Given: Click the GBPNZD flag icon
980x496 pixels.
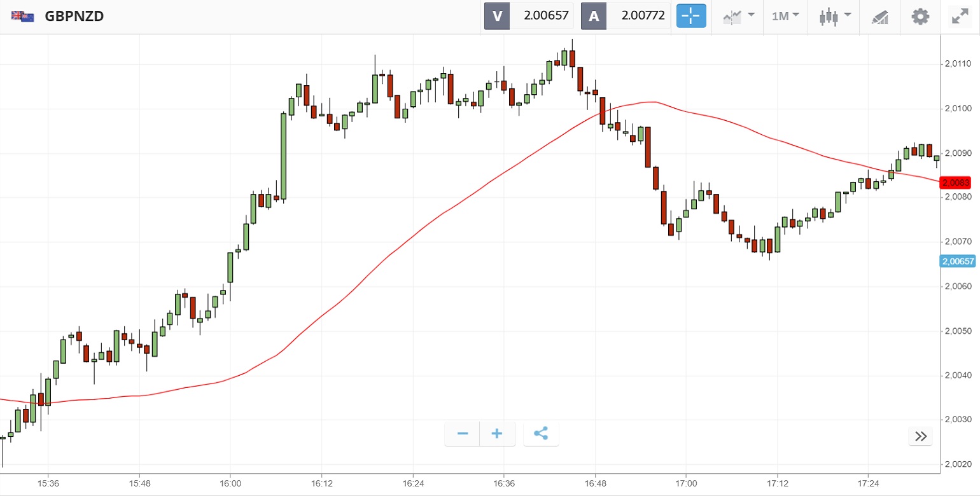Looking at the screenshot, I should click(x=22, y=17).
